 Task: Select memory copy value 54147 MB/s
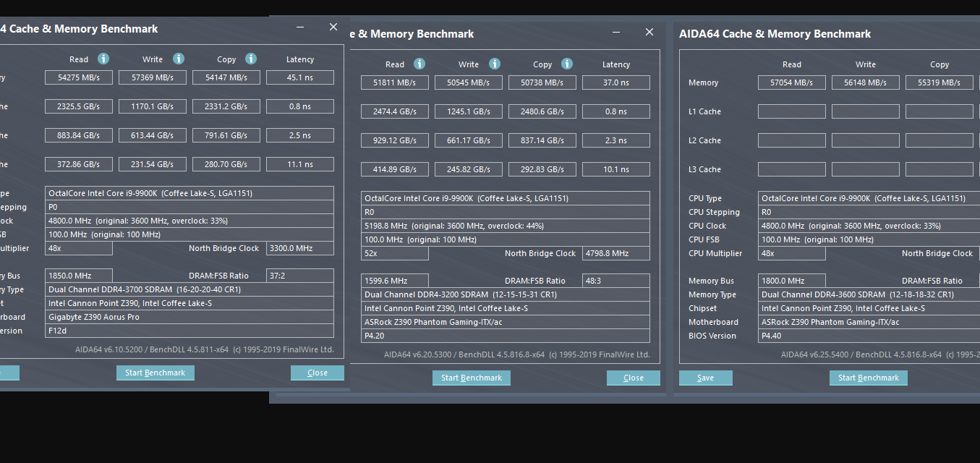(226, 77)
